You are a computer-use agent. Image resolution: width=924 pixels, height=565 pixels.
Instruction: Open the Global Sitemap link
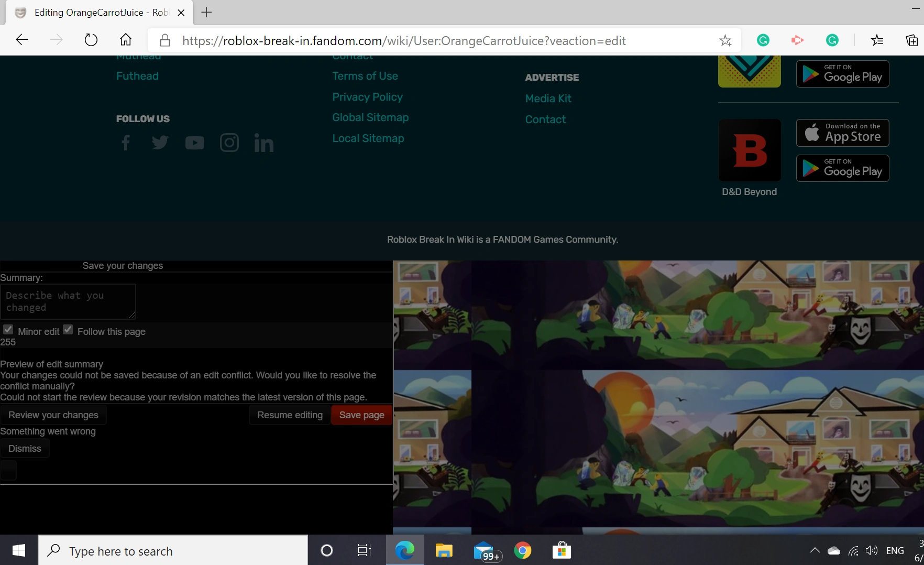(x=370, y=117)
